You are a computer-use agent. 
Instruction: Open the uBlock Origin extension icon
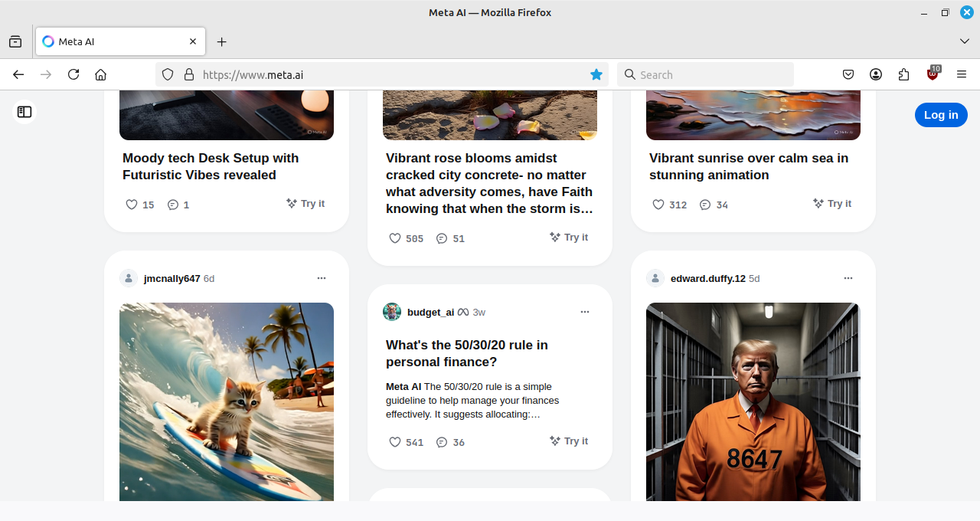[x=933, y=74]
